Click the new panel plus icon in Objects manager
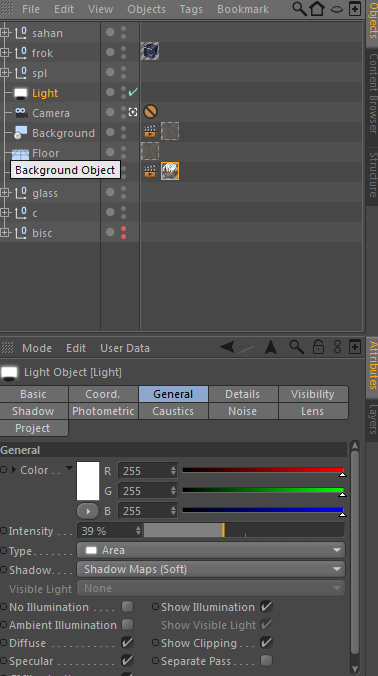Image resolution: width=378 pixels, height=676 pixels. tap(355, 9)
